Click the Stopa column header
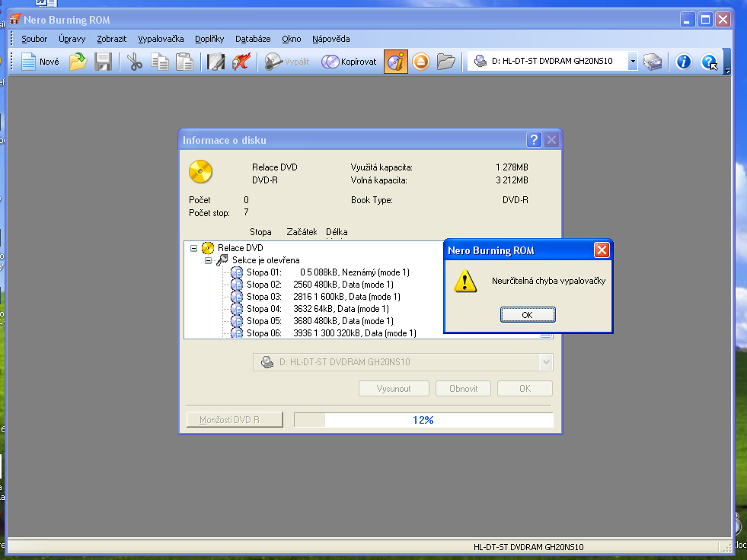This screenshot has width=747, height=560. (x=260, y=232)
